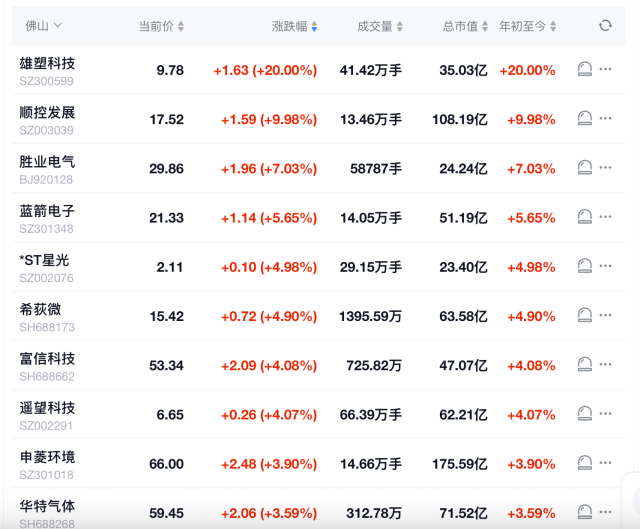Set alert bell for 雄塑科技
This screenshot has width=640, height=529.
pos(585,70)
